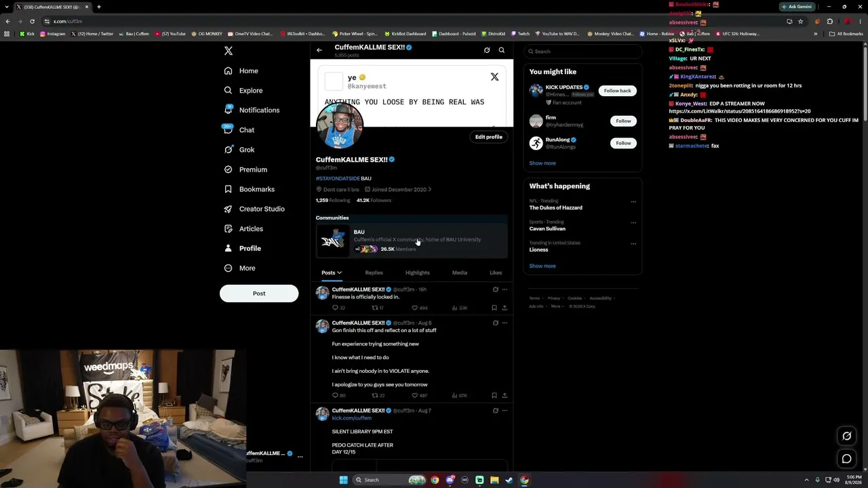Open the floating messages button
This screenshot has height=488, width=868.
(847, 459)
